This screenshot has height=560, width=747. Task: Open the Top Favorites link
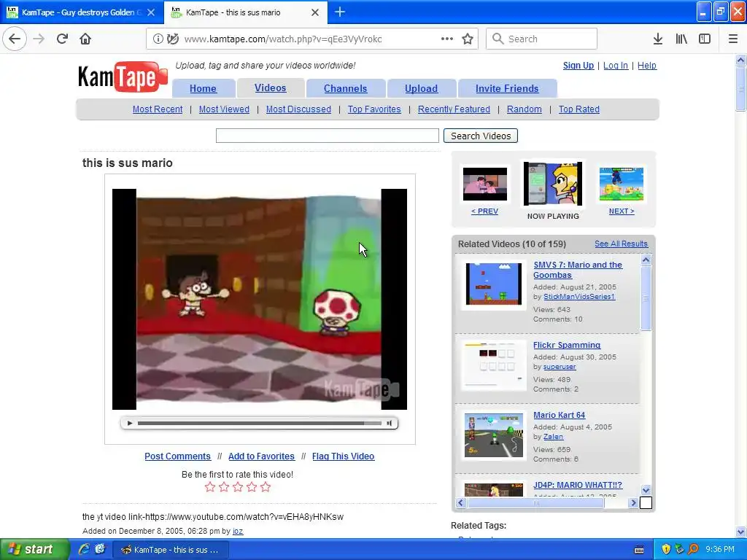click(x=374, y=109)
